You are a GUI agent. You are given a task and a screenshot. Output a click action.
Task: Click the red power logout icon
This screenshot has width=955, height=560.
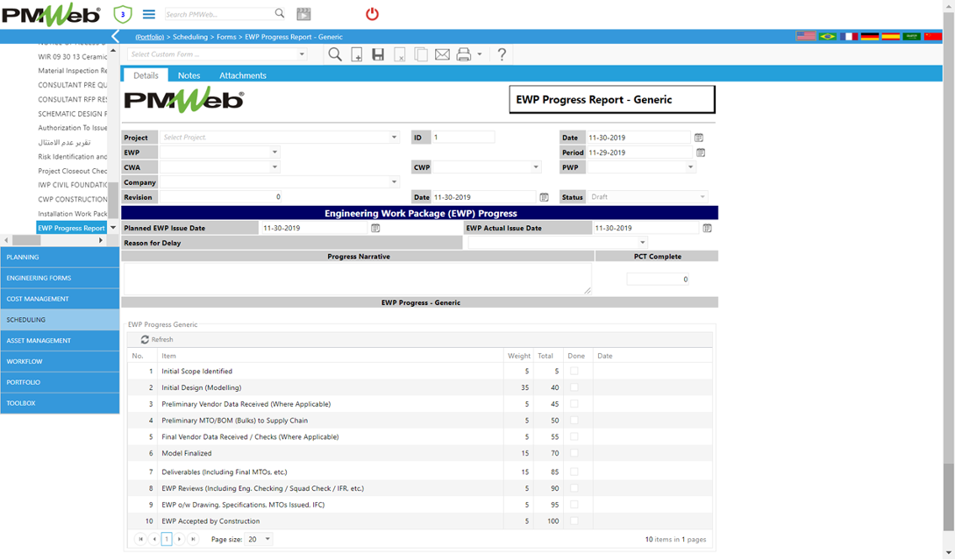click(372, 14)
